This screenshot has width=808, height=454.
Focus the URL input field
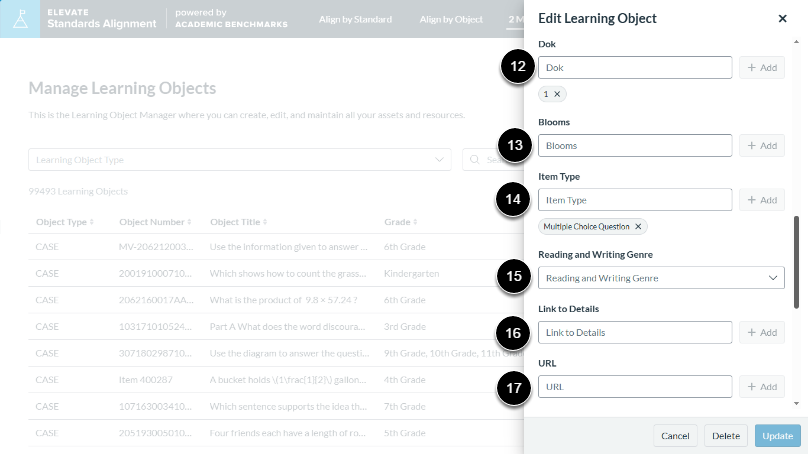pyautogui.click(x=635, y=387)
